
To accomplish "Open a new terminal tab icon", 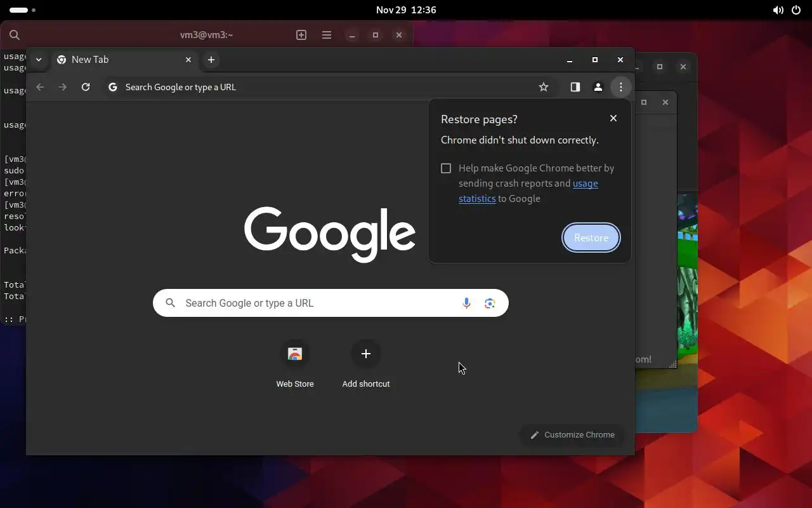I will point(301,35).
